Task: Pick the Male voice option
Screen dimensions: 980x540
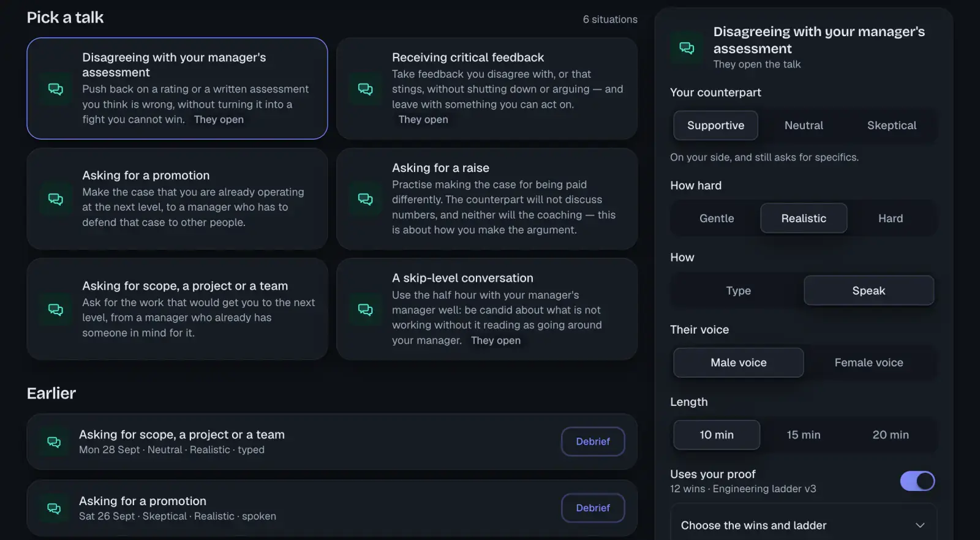Action: 739,363
